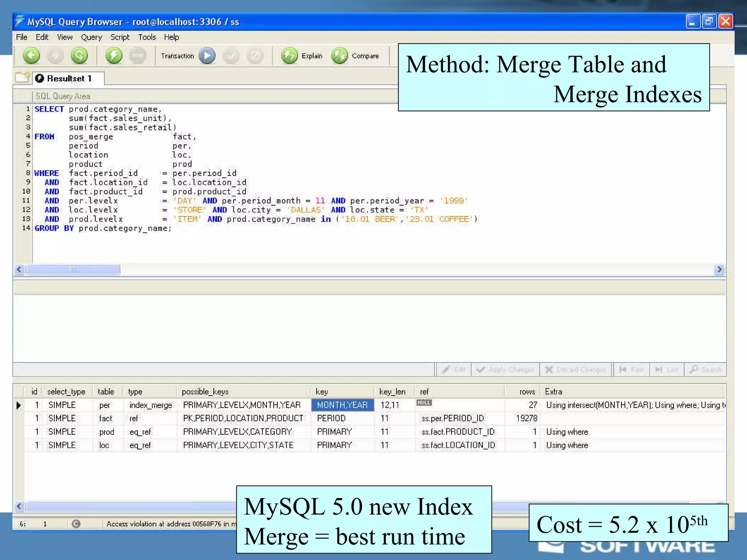Click the Last row navigation button
Viewport: 747px width, 560px height.
666,369
